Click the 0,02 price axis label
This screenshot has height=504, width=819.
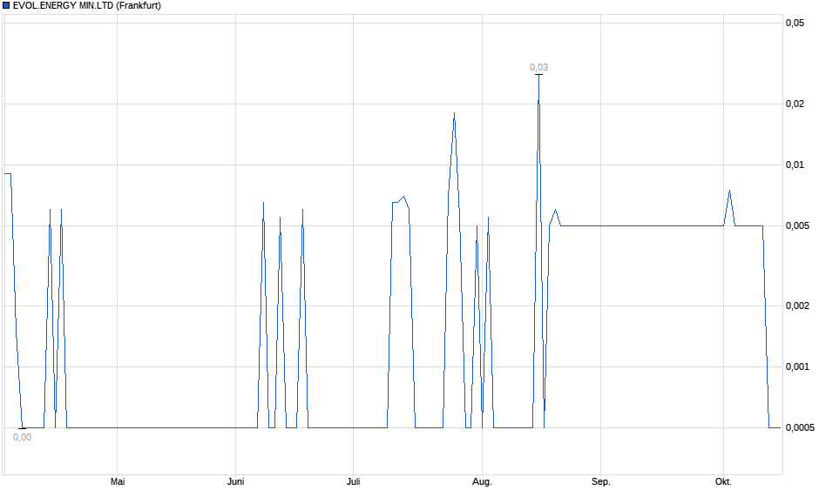(x=795, y=104)
